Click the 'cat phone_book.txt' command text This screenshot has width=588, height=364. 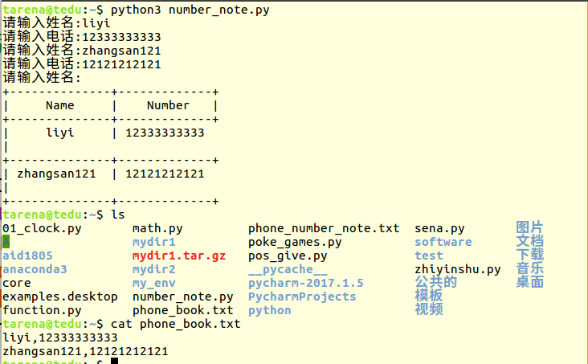click(175, 324)
